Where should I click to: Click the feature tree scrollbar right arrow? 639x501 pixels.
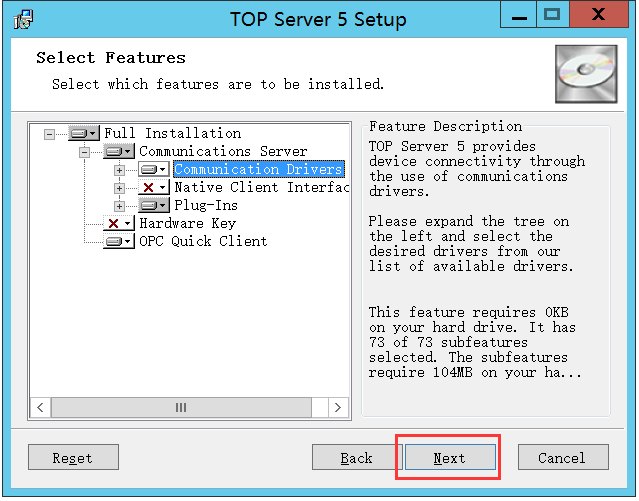[339, 408]
